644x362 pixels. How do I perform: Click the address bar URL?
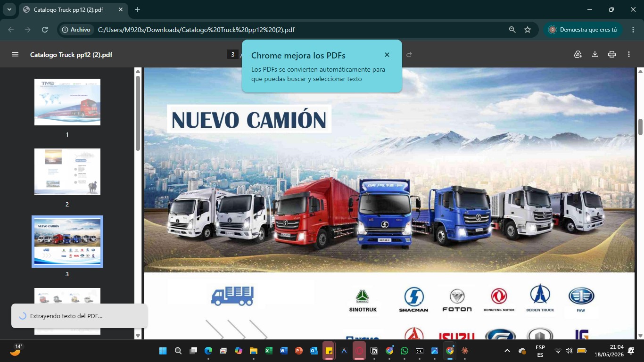(196, 29)
